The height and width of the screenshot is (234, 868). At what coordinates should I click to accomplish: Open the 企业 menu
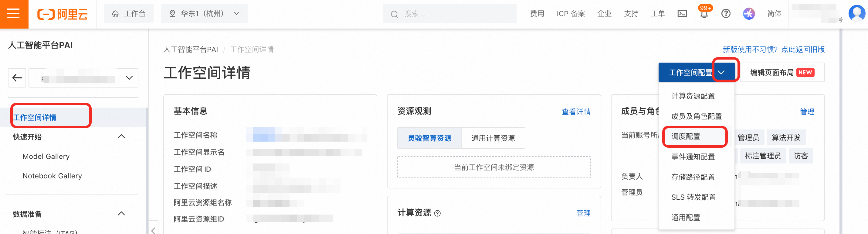604,14
